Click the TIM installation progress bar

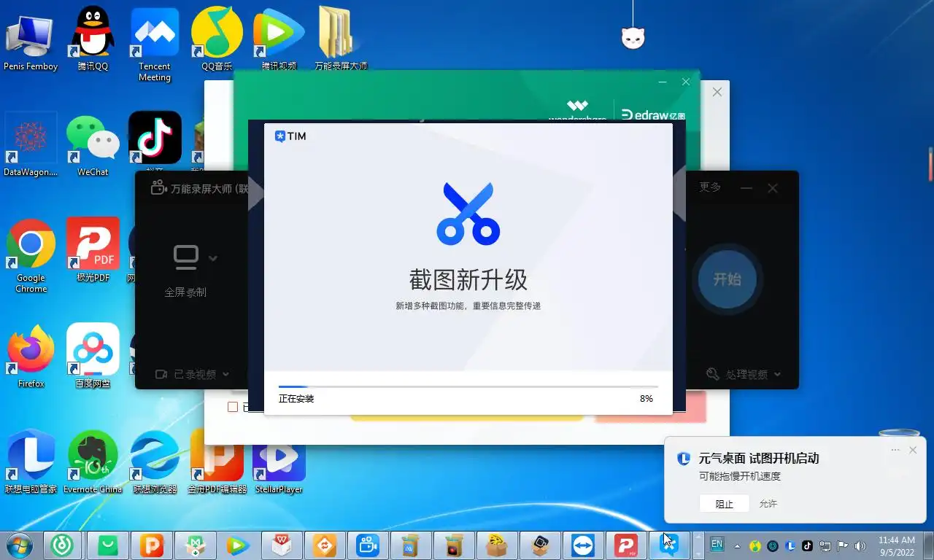coord(468,386)
